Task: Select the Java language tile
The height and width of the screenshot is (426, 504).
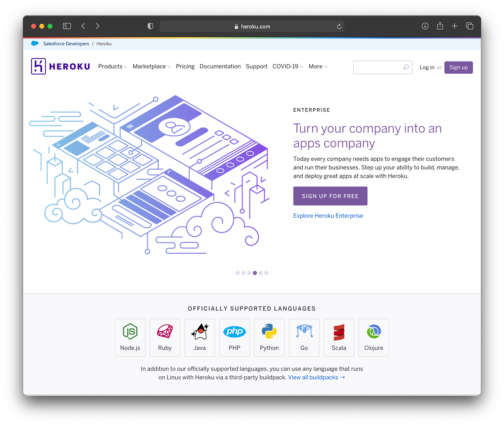Action: pos(200,338)
